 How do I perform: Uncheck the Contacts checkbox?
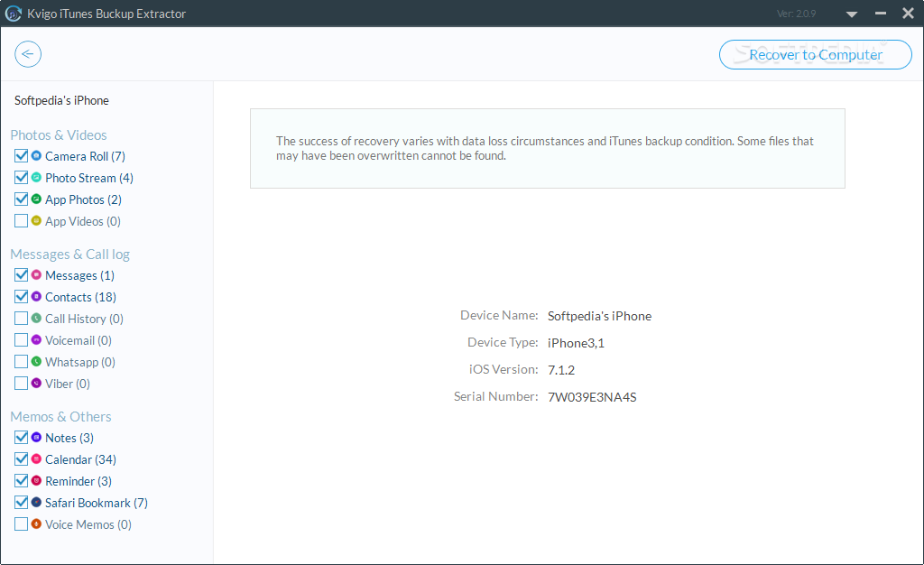point(22,296)
